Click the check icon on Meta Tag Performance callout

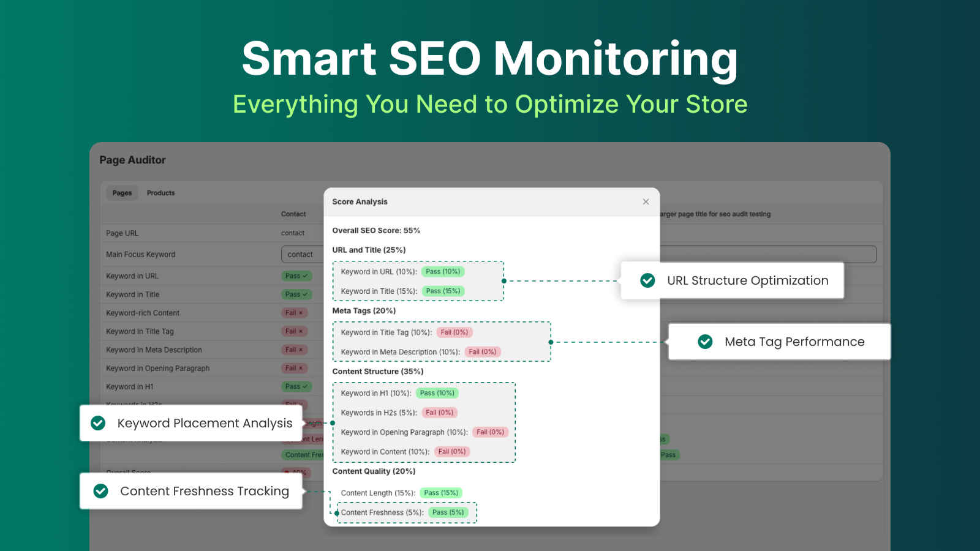tap(706, 342)
